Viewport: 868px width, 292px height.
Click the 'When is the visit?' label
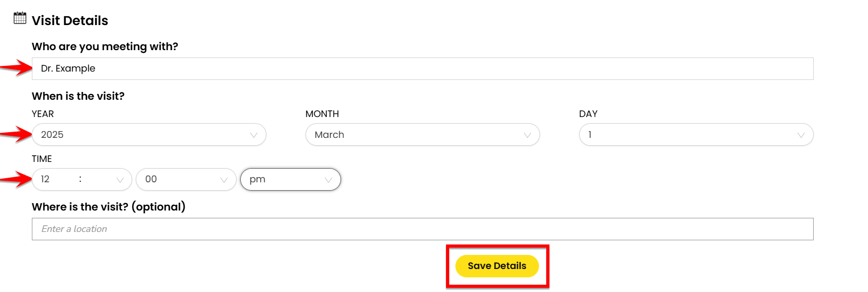[78, 96]
